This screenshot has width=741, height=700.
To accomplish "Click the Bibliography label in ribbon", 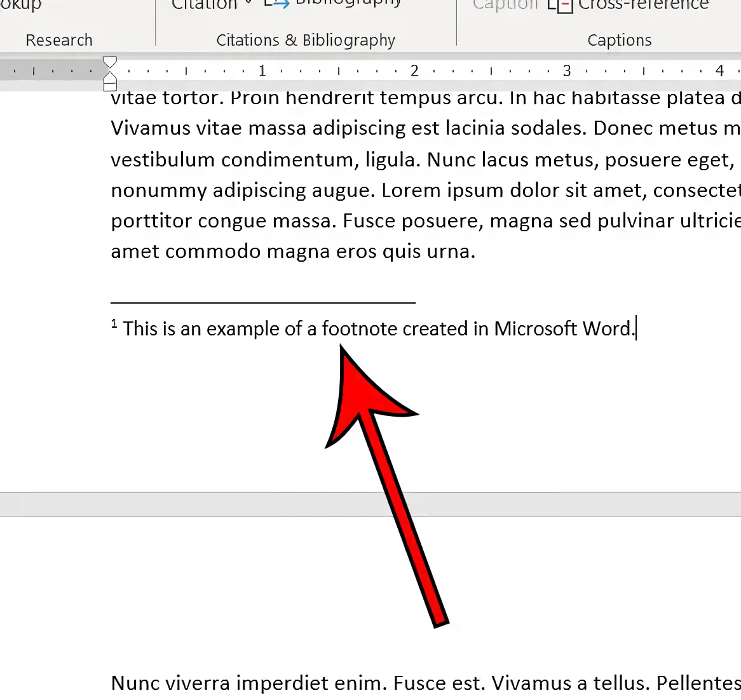I will 348,4.
